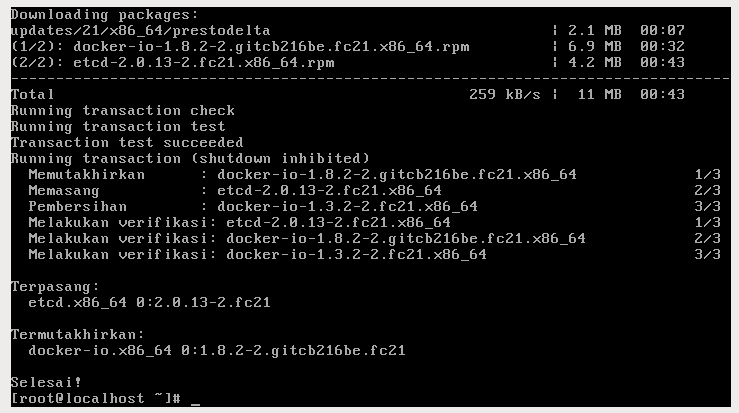
Task: Click 'Running transaction check' line
Action: [x=123, y=111]
